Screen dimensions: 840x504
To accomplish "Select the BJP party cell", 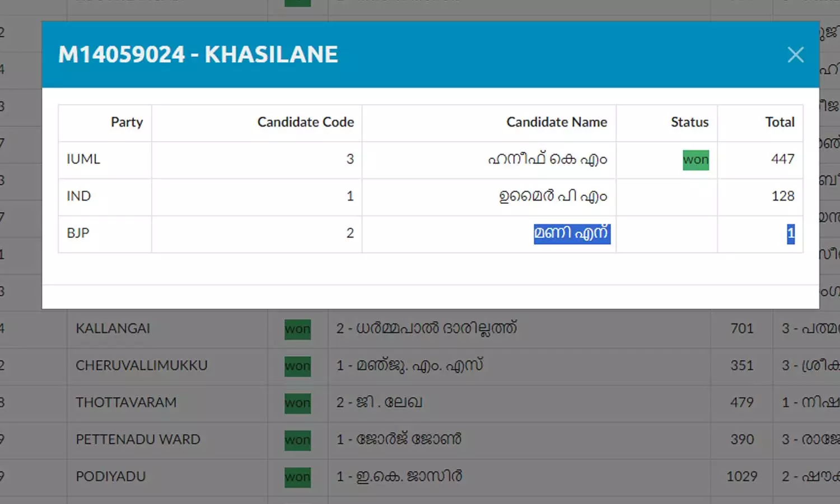I will click(x=78, y=233).
